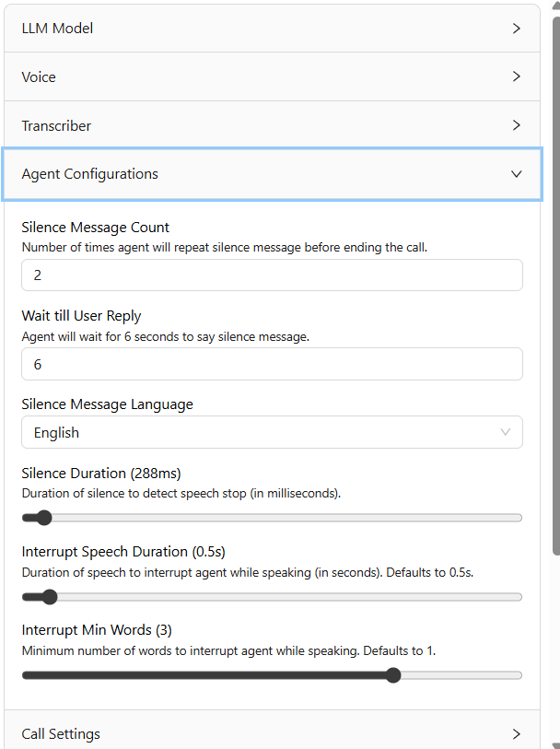Collapse the Agent Configurations header
This screenshot has height=749, width=560.
272,174
